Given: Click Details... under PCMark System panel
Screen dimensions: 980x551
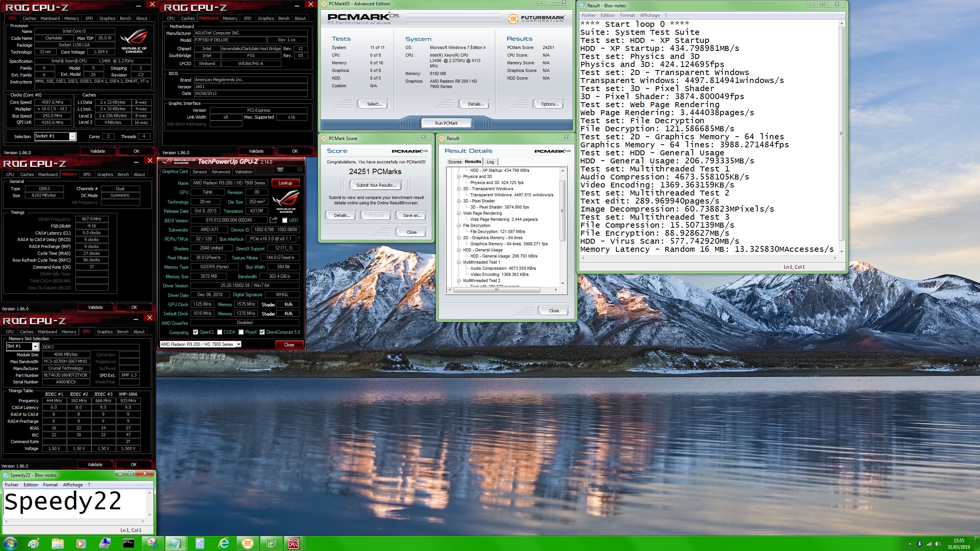Looking at the screenshot, I should pos(475,104).
